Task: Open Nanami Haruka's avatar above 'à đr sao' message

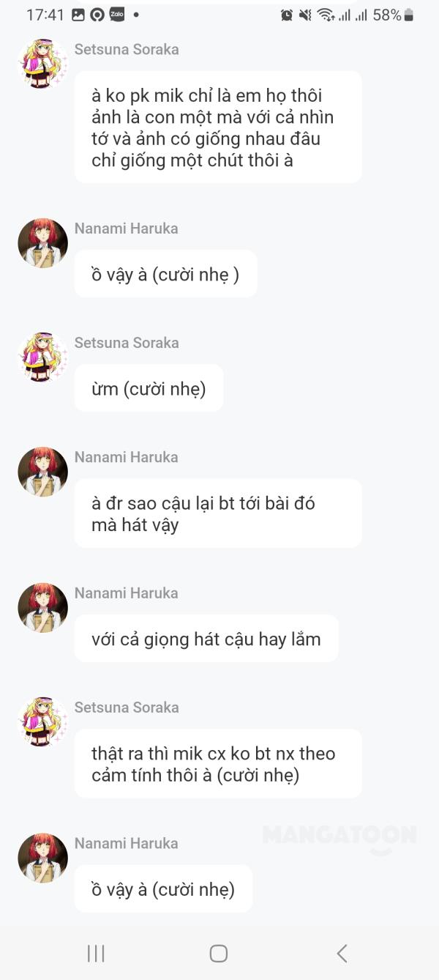Action: pyautogui.click(x=42, y=472)
